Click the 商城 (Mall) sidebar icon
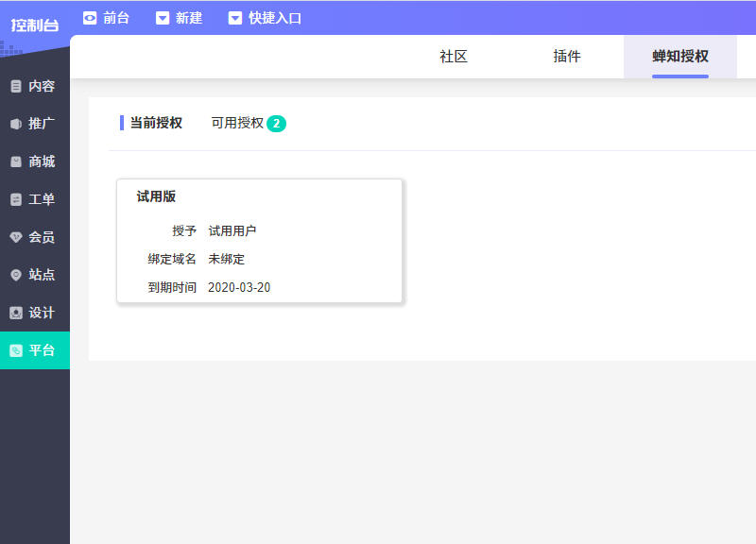756x544 pixels. coord(14,161)
